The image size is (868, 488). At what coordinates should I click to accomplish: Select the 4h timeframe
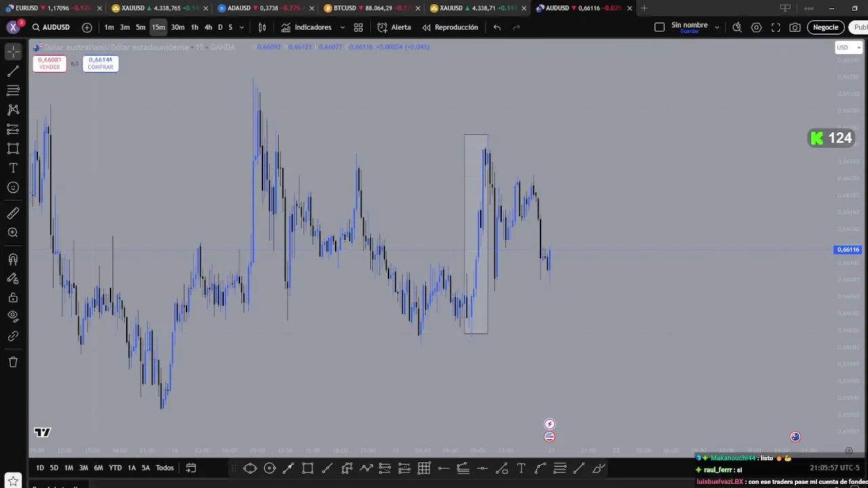(208, 27)
